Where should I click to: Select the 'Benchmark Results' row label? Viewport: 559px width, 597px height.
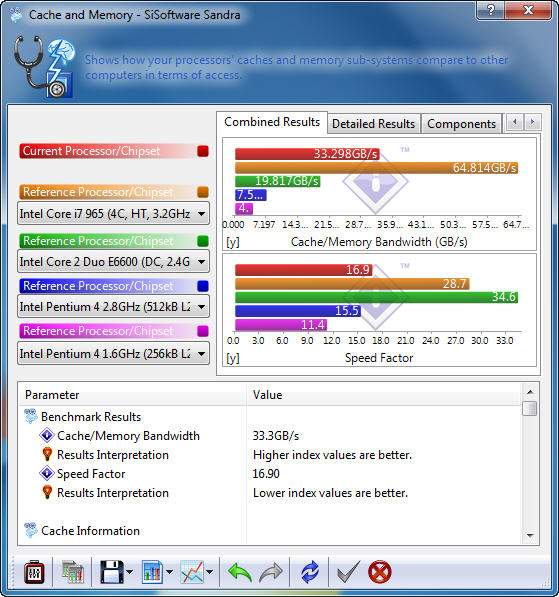pos(91,417)
